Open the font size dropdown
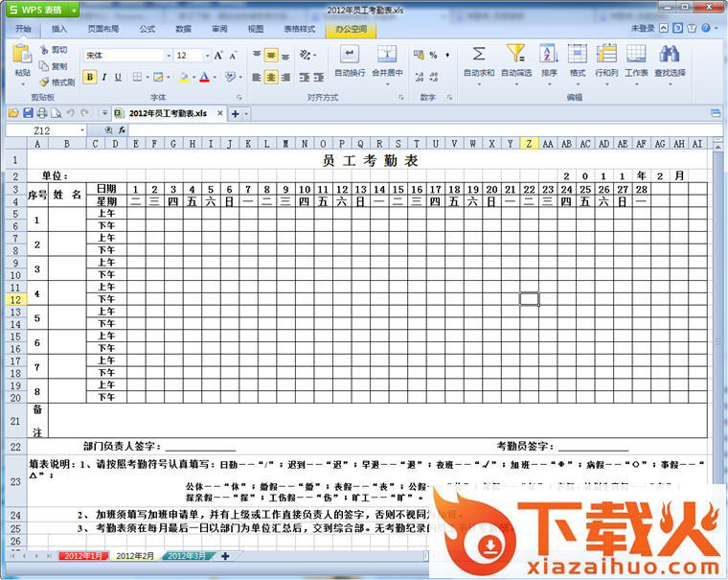Screen dimensions: 728x580 [207, 56]
